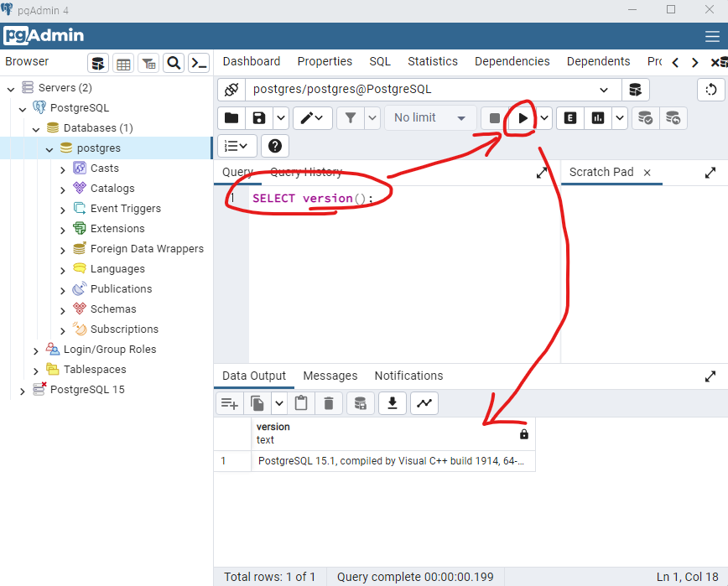This screenshot has width=728, height=586.
Task: Click the reset layout circular icon
Action: 711,90
